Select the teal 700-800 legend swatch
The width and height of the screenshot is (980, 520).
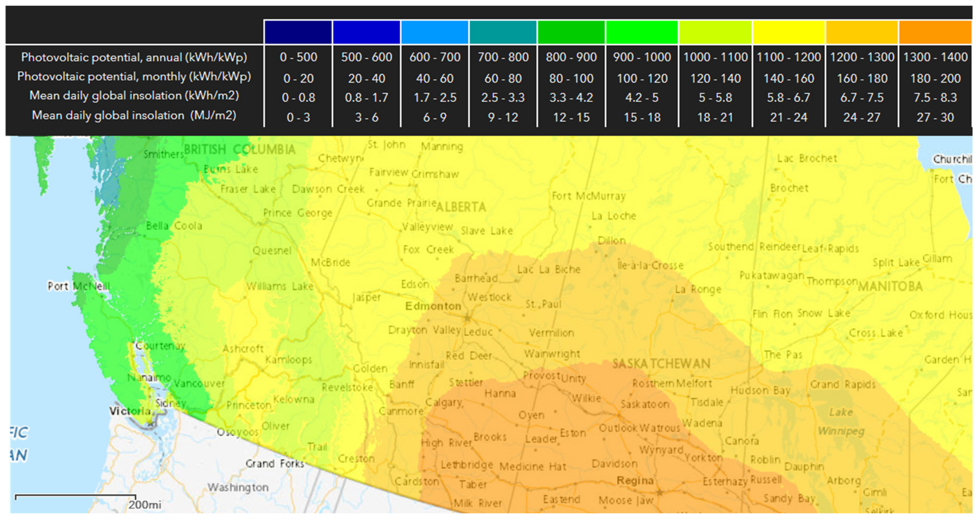[x=503, y=32]
